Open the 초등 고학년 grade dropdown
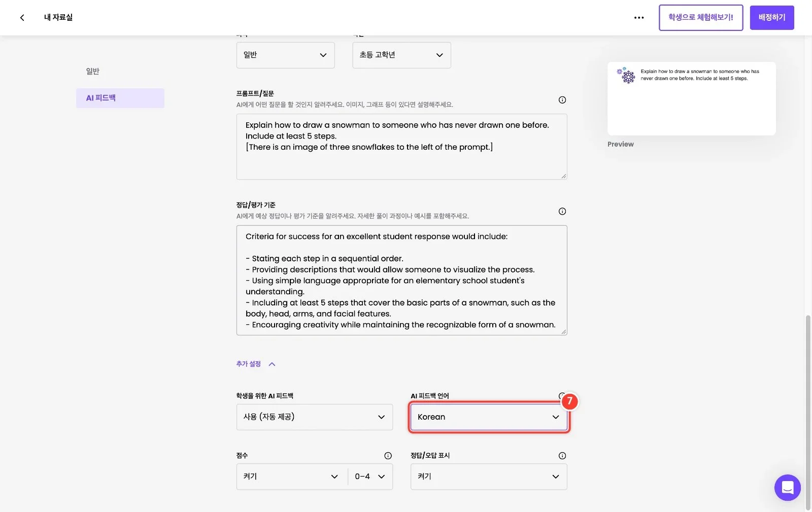The image size is (812, 512). coord(401,55)
